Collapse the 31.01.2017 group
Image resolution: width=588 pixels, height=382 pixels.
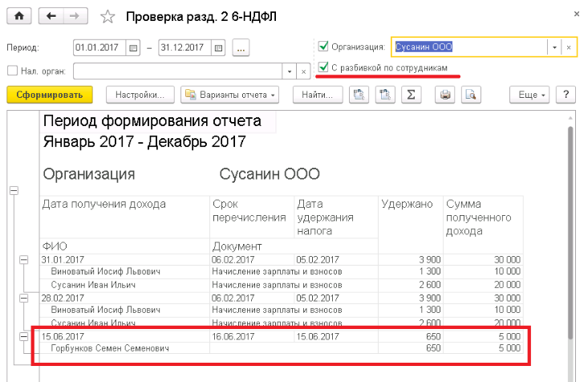coord(23,260)
